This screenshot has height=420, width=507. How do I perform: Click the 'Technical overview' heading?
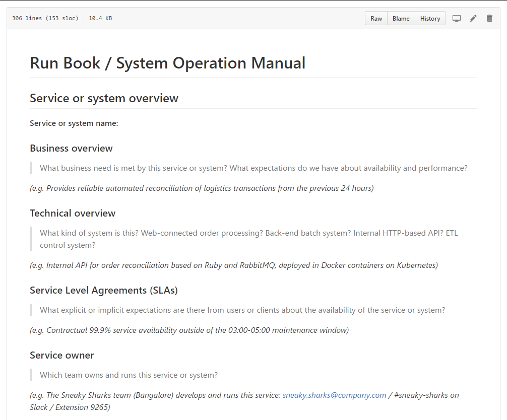[73, 213]
